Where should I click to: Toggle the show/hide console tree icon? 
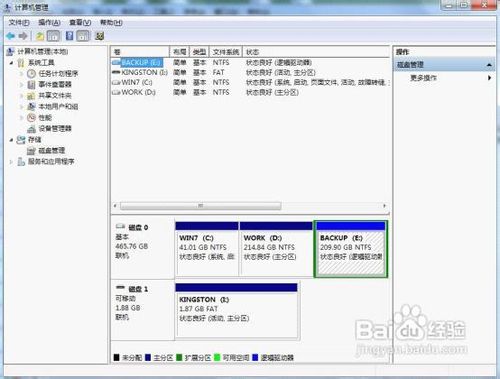pos(53,36)
